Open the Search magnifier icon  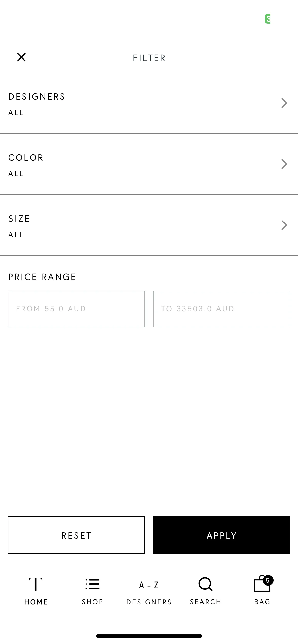[x=206, y=584]
